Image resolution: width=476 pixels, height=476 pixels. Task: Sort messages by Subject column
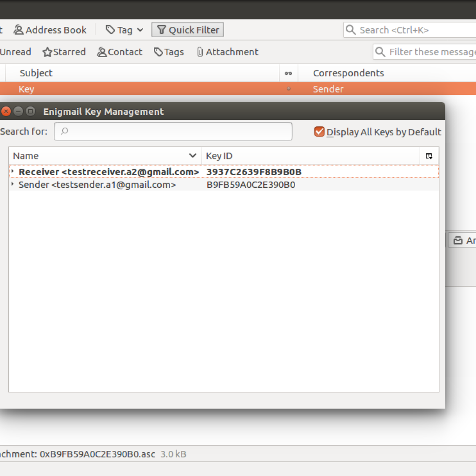(x=139, y=73)
